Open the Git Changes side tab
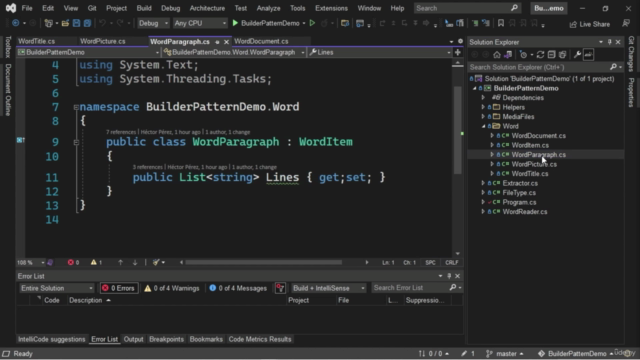Screen dimensions: 640x360 coord(631,54)
